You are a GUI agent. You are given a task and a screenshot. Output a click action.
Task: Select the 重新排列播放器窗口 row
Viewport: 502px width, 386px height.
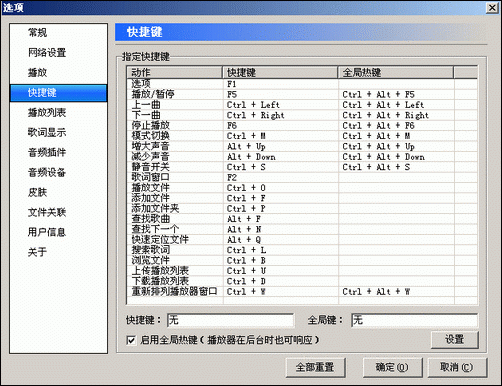[x=302, y=292]
